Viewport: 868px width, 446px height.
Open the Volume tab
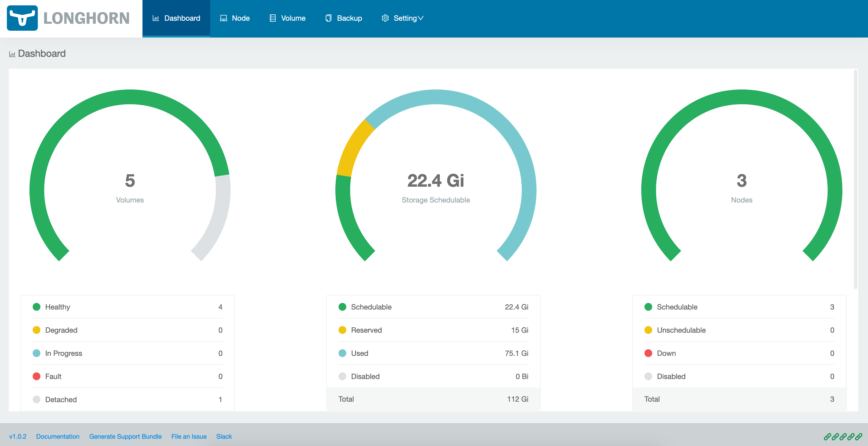pos(287,18)
